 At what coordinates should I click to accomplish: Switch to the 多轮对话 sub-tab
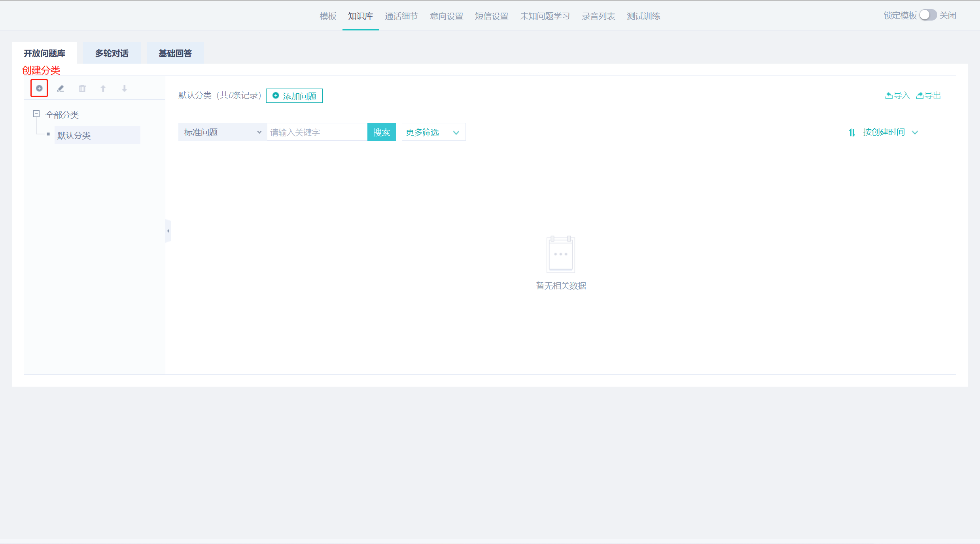112,53
